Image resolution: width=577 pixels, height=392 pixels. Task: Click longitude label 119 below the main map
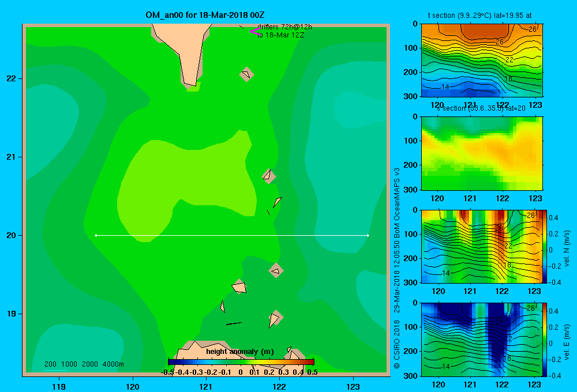point(59,386)
